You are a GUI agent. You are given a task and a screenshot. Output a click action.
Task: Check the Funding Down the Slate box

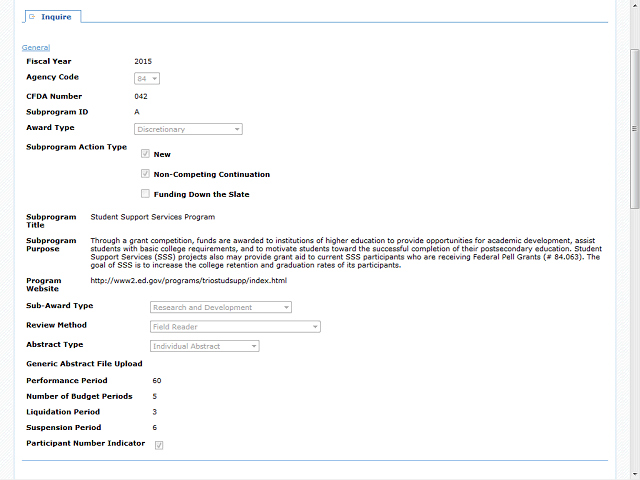click(x=145, y=193)
